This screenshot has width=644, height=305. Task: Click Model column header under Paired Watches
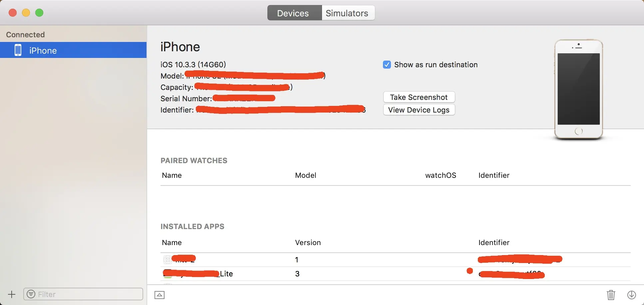click(306, 175)
